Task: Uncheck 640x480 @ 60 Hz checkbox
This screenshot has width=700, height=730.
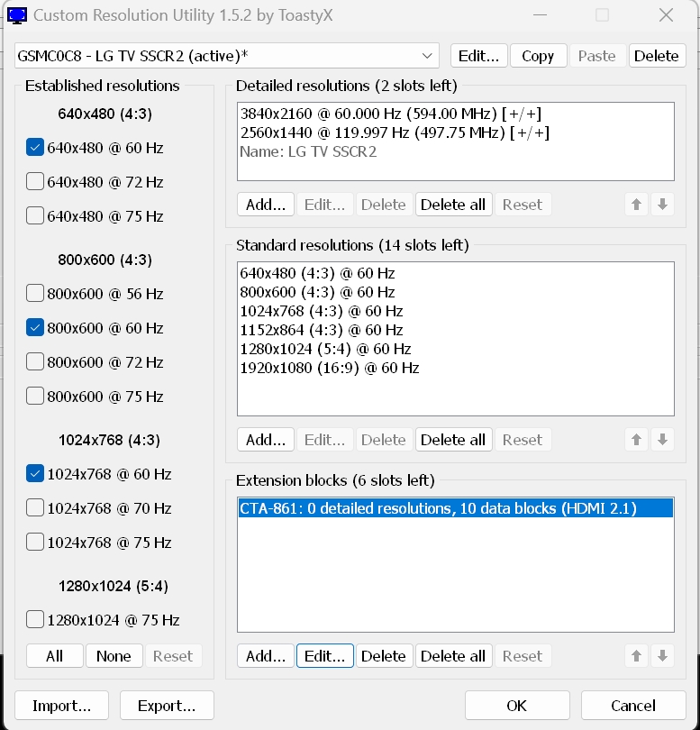Action: click(x=35, y=148)
